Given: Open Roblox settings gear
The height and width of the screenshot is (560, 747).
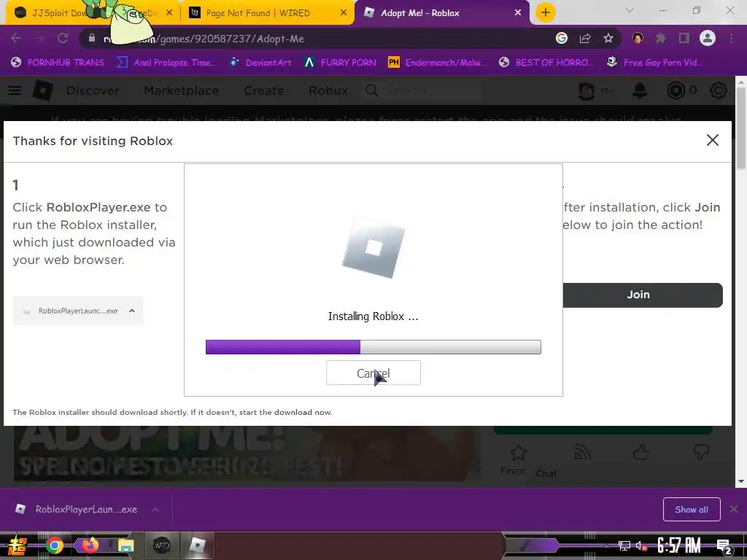Looking at the screenshot, I should click(718, 90).
